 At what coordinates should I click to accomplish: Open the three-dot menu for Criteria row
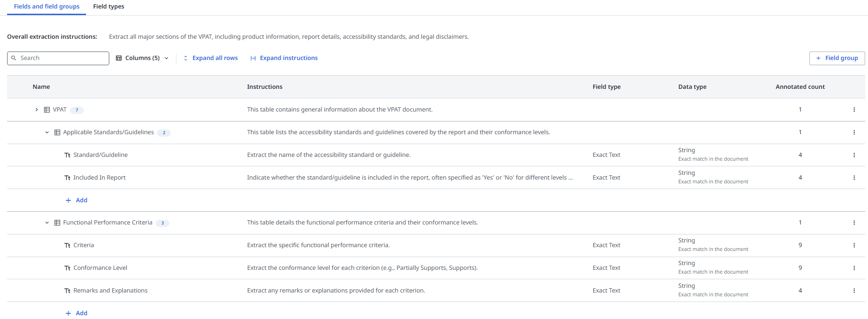coord(854,245)
